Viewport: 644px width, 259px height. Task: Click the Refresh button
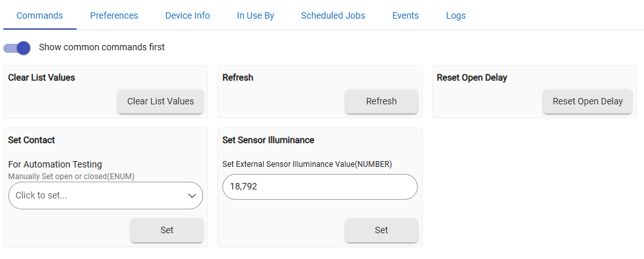[381, 101]
